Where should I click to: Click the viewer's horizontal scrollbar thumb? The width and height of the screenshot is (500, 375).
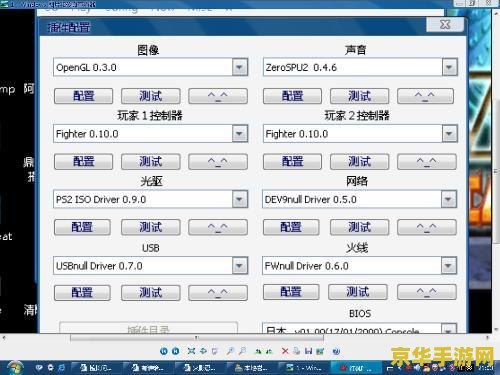[197, 337]
